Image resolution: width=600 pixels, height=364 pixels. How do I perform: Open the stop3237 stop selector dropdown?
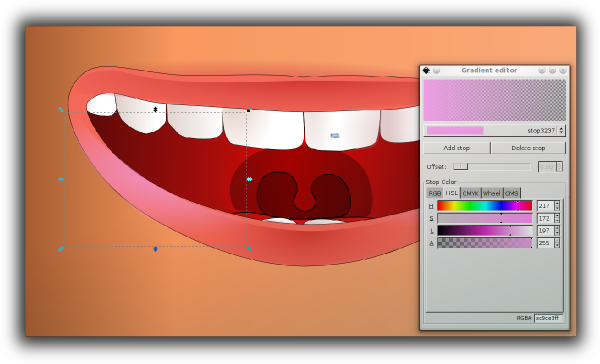click(x=494, y=131)
